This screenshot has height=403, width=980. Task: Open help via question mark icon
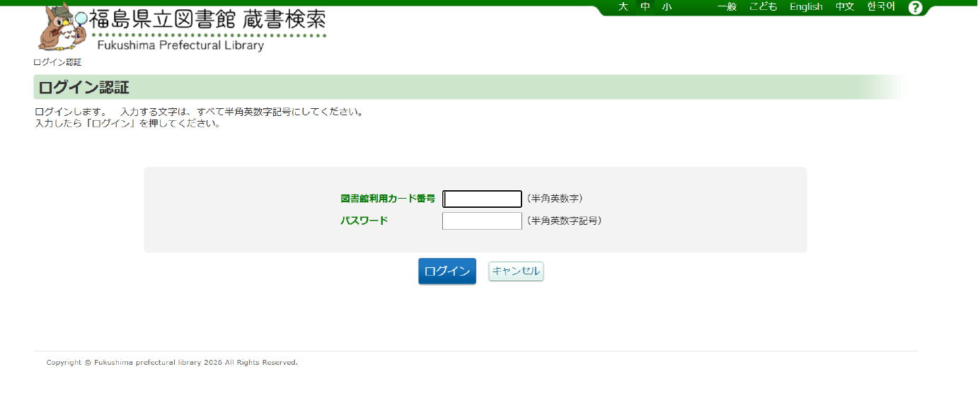(x=915, y=8)
